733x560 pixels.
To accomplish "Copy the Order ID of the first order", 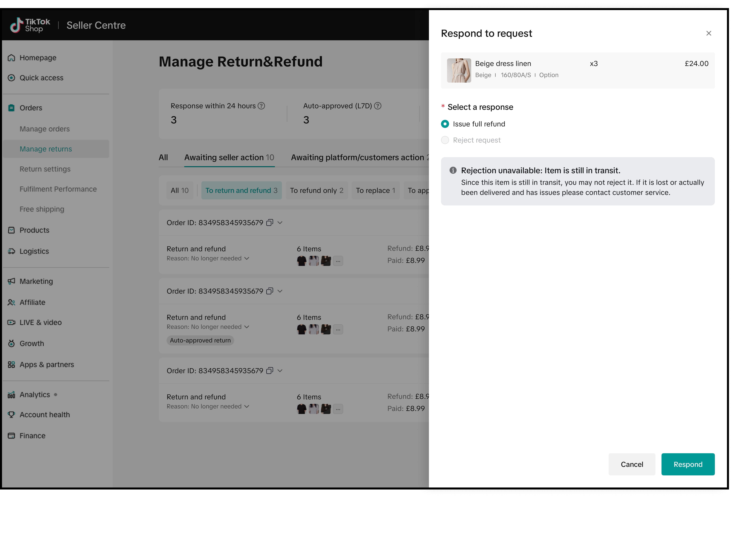I will (x=270, y=223).
